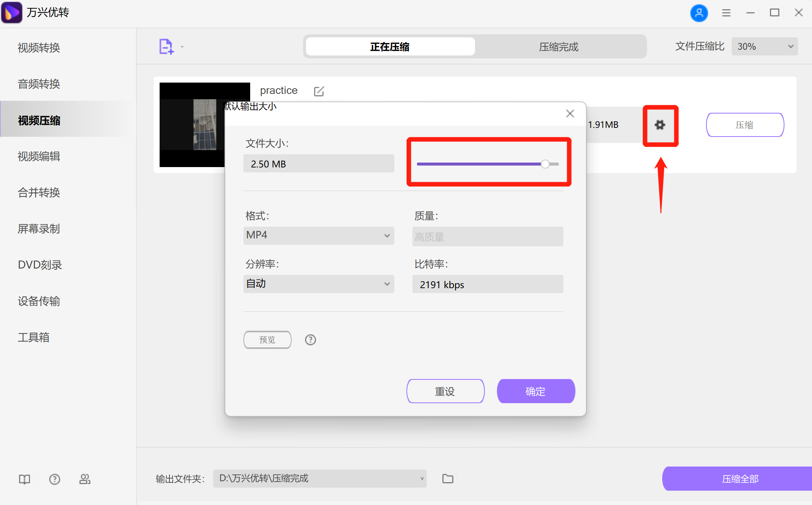812x505 pixels.
Task: Open output folder with folder icon
Action: point(448,478)
